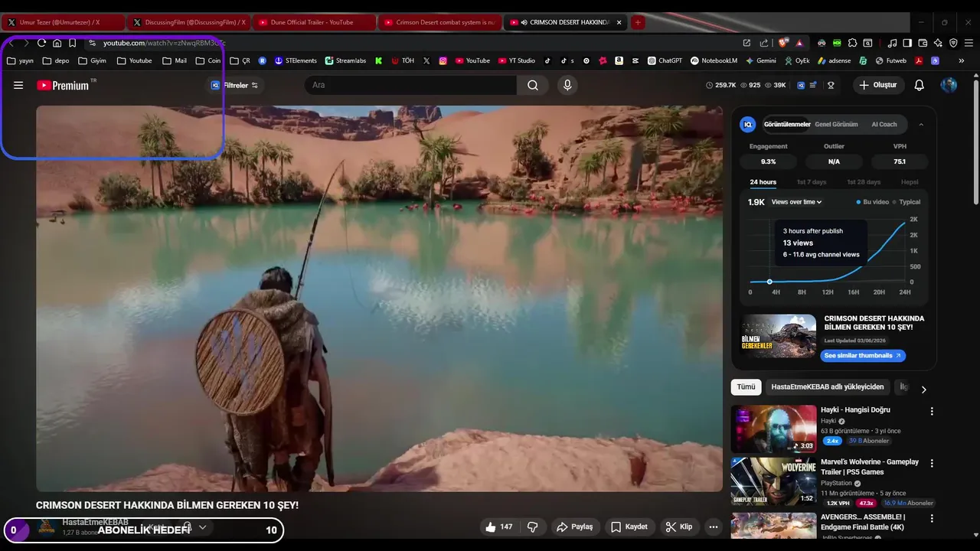Viewport: 980px width, 551px height.
Task: Start voice search with the microphone icon
Action: (x=567, y=85)
